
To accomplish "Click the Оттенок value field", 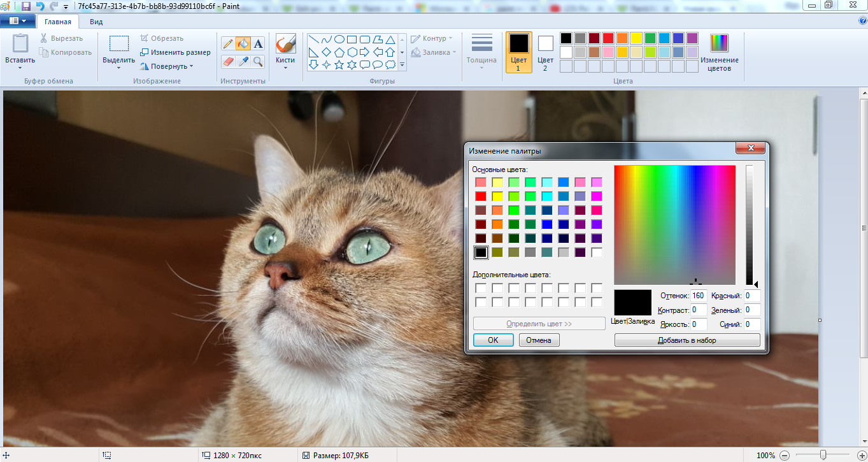I will tap(697, 295).
